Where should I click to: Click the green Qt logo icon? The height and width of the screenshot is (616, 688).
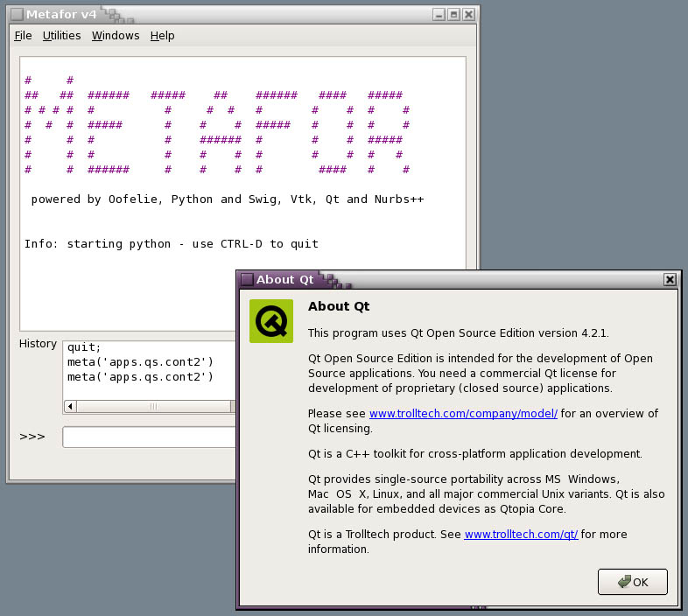271,321
